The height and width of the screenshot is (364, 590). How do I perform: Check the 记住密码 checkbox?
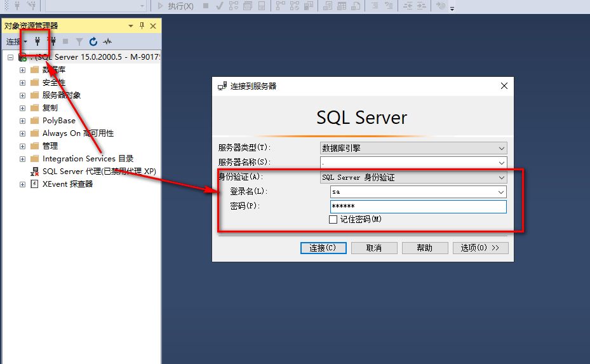333,219
